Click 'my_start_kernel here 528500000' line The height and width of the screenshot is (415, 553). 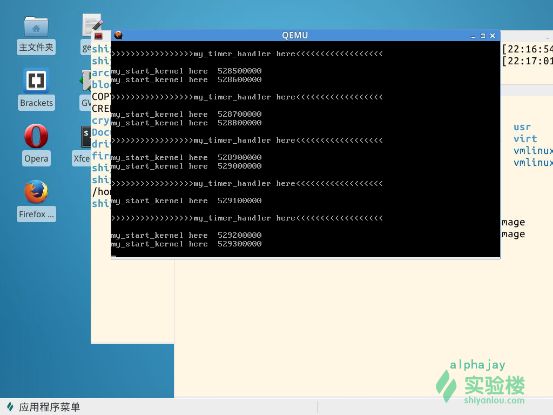pyautogui.click(x=187, y=71)
